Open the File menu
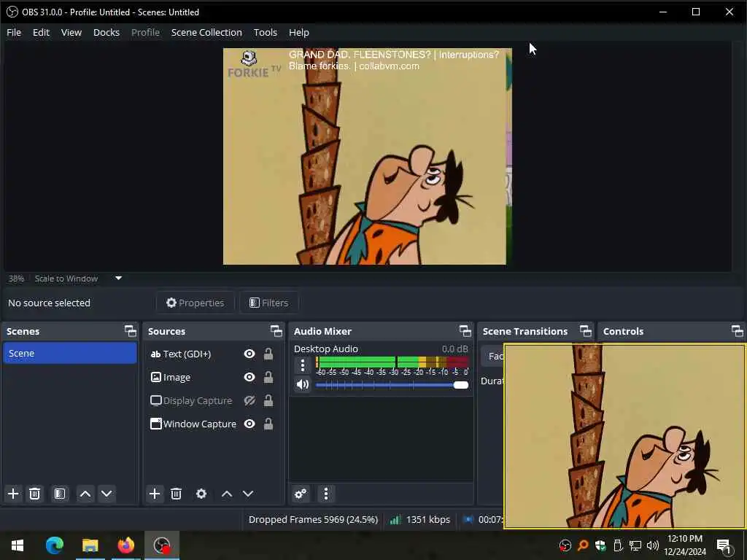This screenshot has height=560, width=747. pyautogui.click(x=14, y=32)
